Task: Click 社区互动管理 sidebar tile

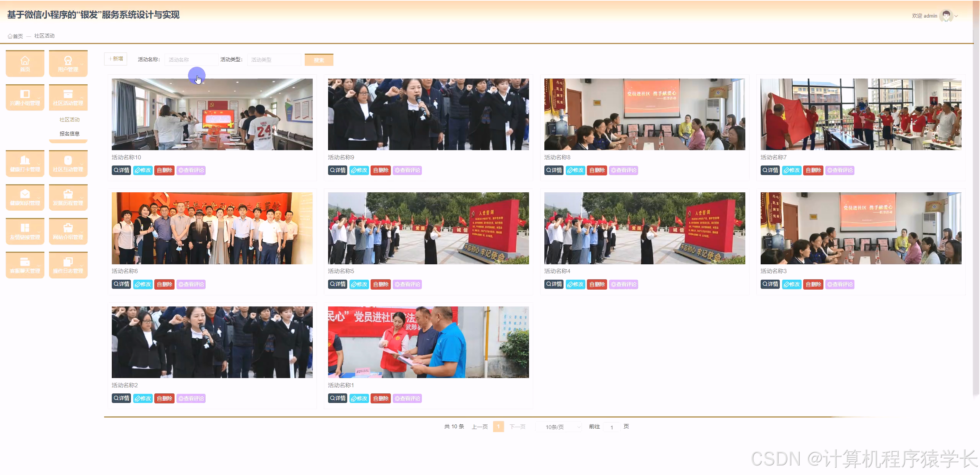Action: point(68,164)
